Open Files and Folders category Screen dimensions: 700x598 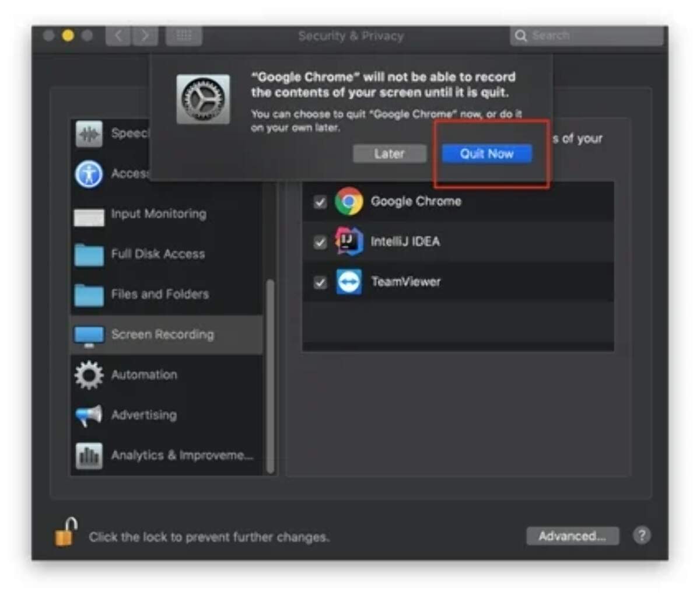(166, 295)
